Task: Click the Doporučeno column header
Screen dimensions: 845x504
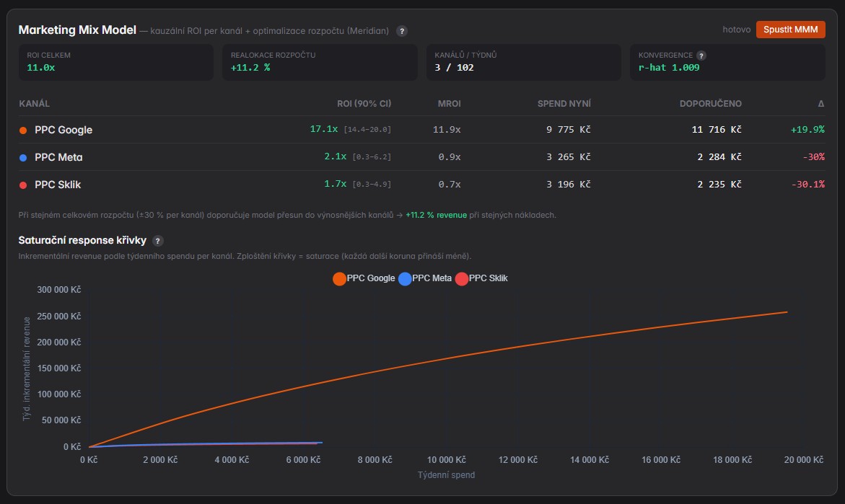Action: click(x=710, y=103)
